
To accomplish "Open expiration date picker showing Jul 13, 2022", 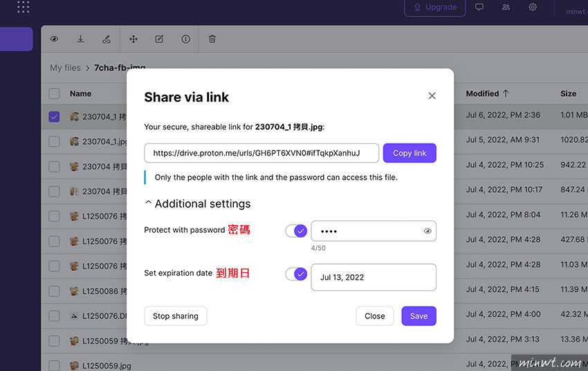I will pyautogui.click(x=374, y=277).
